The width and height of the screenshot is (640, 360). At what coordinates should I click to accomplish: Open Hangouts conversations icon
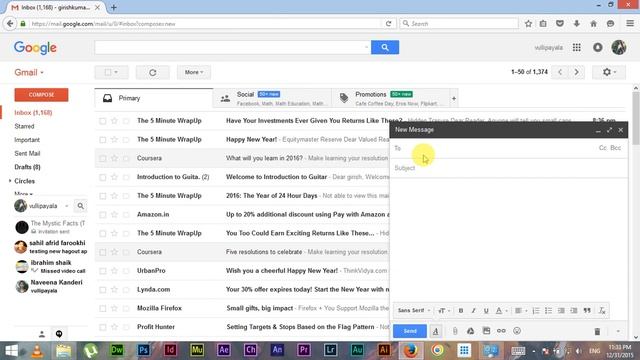pos(59,334)
